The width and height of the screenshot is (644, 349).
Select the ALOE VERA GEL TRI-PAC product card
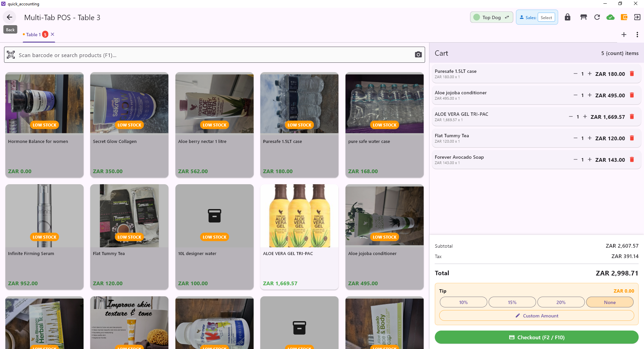point(299,237)
